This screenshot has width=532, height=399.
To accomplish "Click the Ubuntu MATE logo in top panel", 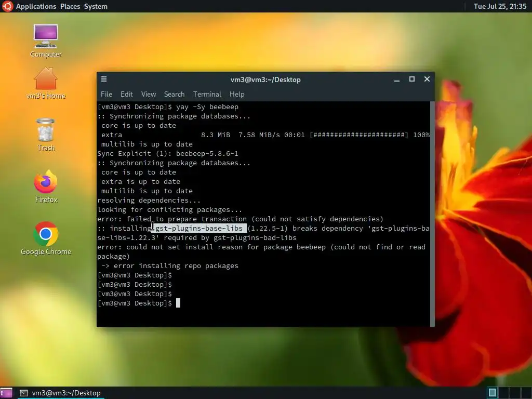I will point(7,6).
